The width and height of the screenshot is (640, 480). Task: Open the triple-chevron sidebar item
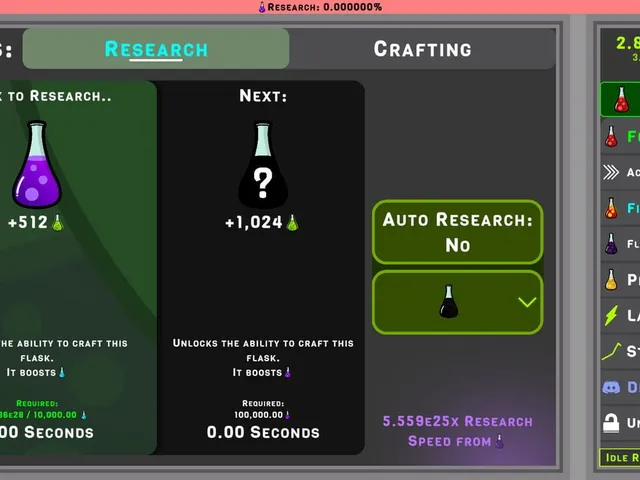(x=620, y=173)
